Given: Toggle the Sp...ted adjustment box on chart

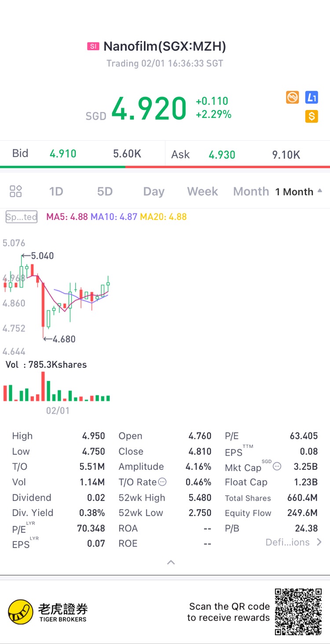Looking at the screenshot, I should pyautogui.click(x=22, y=217).
